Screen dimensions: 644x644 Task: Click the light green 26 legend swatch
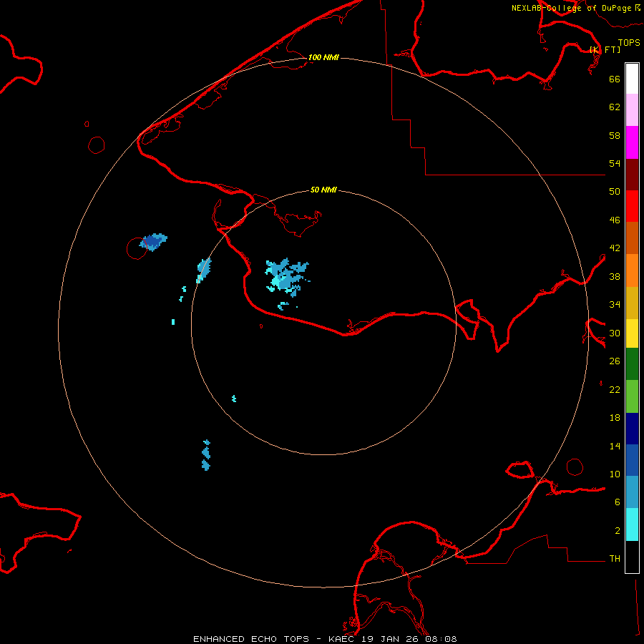[x=632, y=396]
